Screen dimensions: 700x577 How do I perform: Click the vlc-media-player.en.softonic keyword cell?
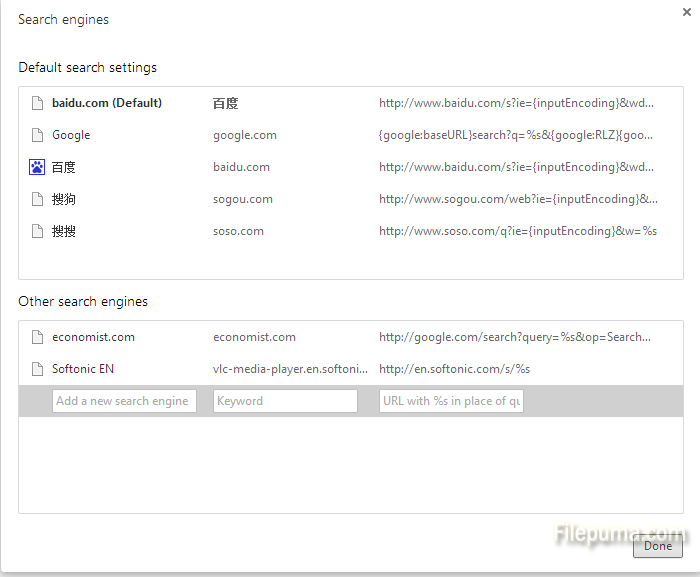click(290, 369)
